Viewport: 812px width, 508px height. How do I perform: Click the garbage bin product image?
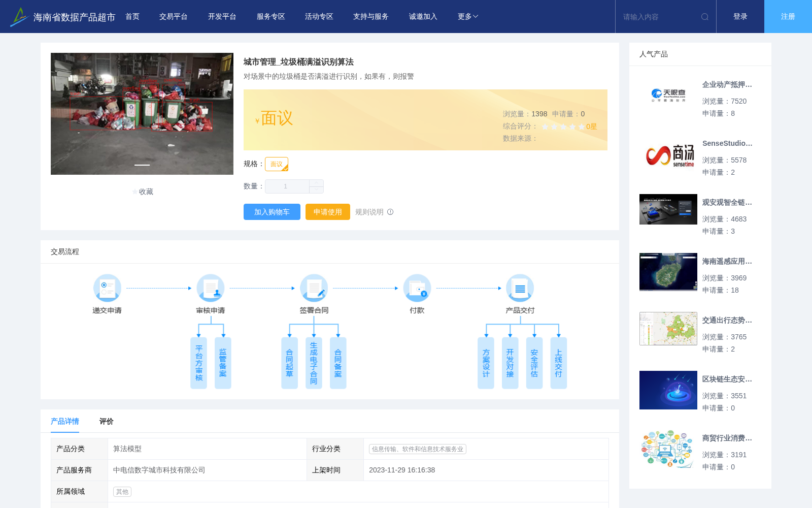pyautogui.click(x=142, y=114)
